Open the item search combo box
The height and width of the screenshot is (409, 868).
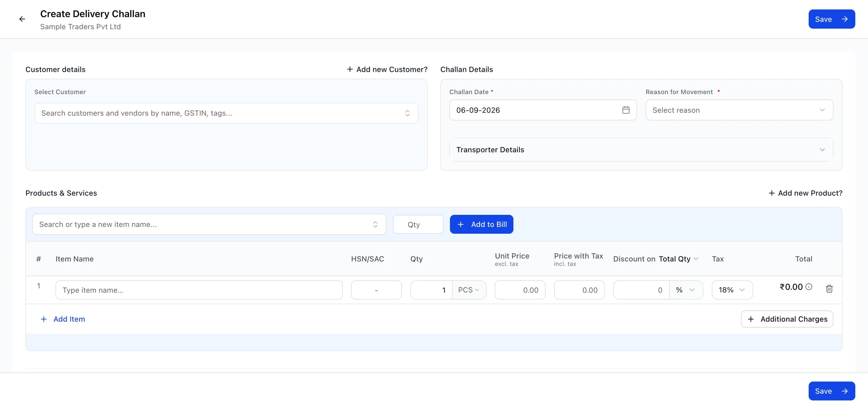pos(209,224)
